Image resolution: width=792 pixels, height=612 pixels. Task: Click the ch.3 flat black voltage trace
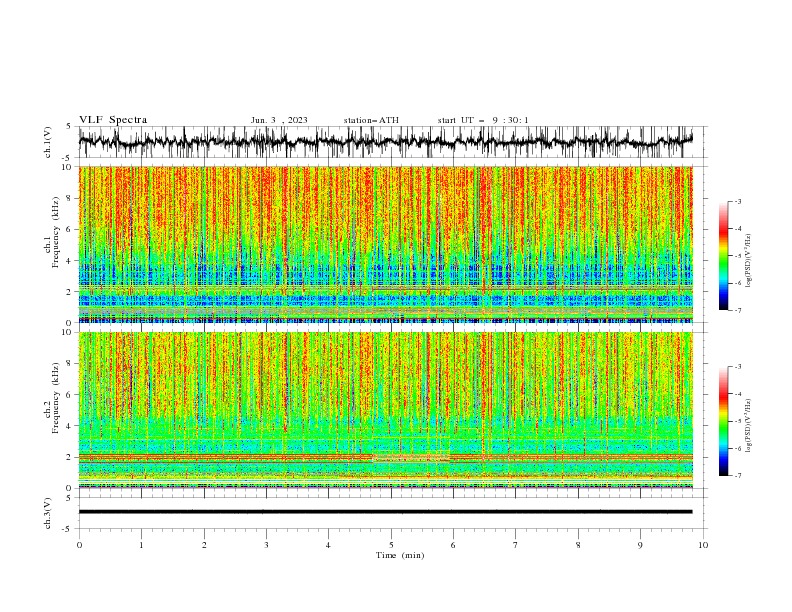pyautogui.click(x=385, y=512)
